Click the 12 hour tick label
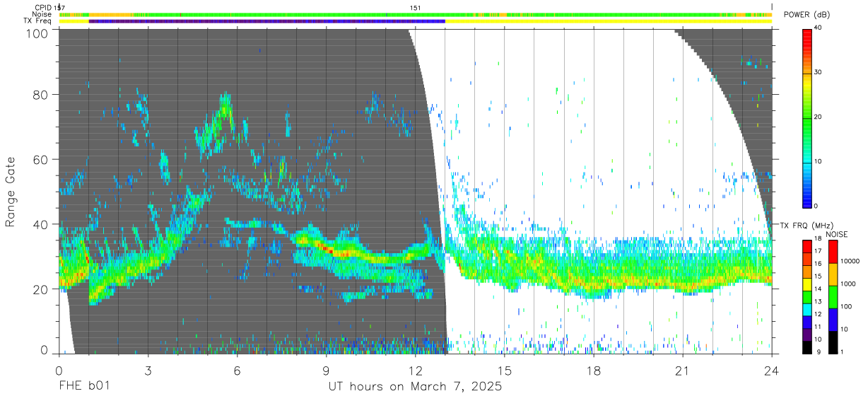868x401 pixels. coord(415,371)
